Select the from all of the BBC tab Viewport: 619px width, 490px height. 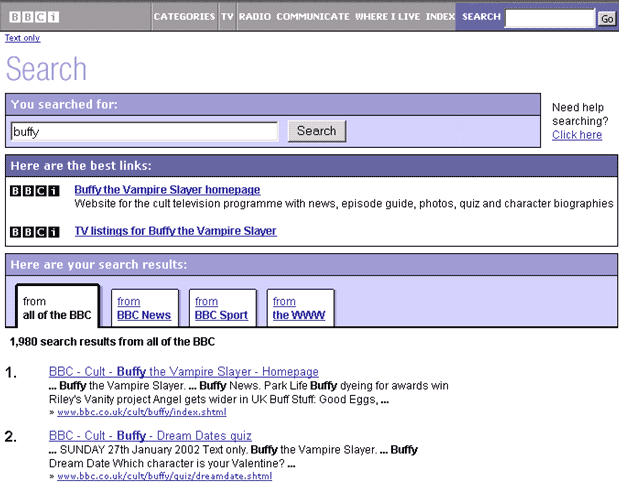point(57,308)
